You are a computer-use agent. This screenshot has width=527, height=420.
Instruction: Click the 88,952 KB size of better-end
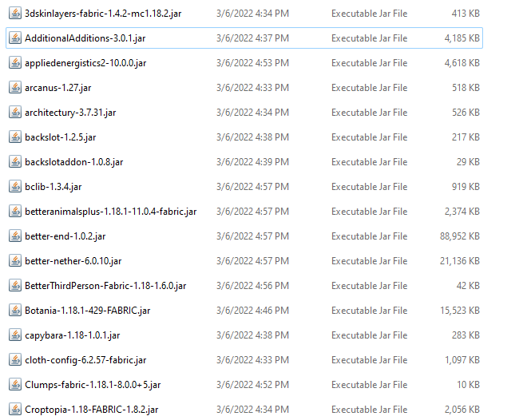pyautogui.click(x=460, y=236)
